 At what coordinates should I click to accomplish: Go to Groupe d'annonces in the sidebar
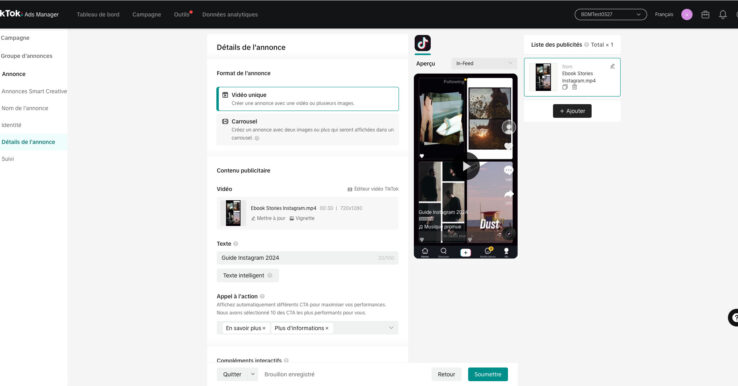[x=26, y=56]
